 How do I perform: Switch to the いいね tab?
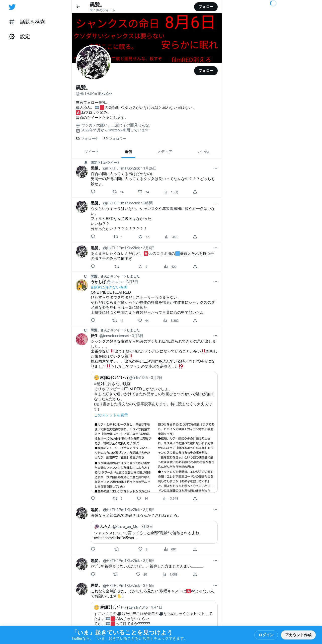pyautogui.click(x=203, y=152)
